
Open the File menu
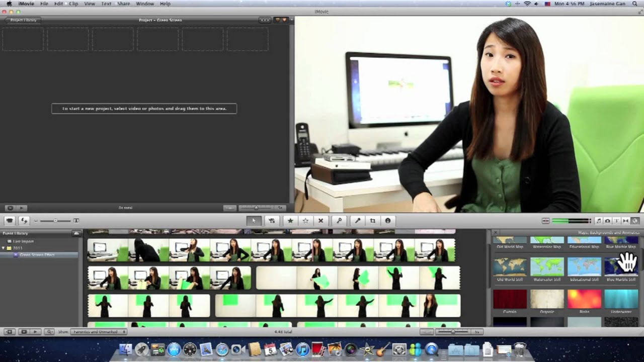point(44,4)
